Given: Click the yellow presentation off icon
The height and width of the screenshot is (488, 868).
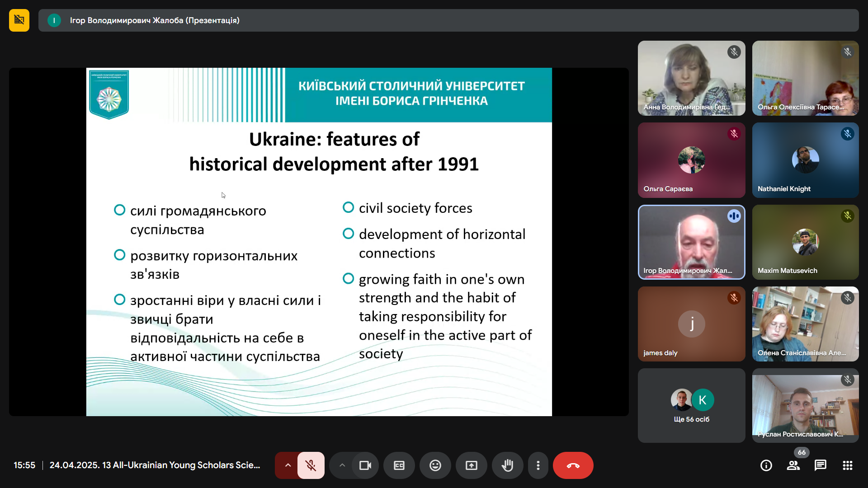Looking at the screenshot, I should pyautogui.click(x=19, y=20).
